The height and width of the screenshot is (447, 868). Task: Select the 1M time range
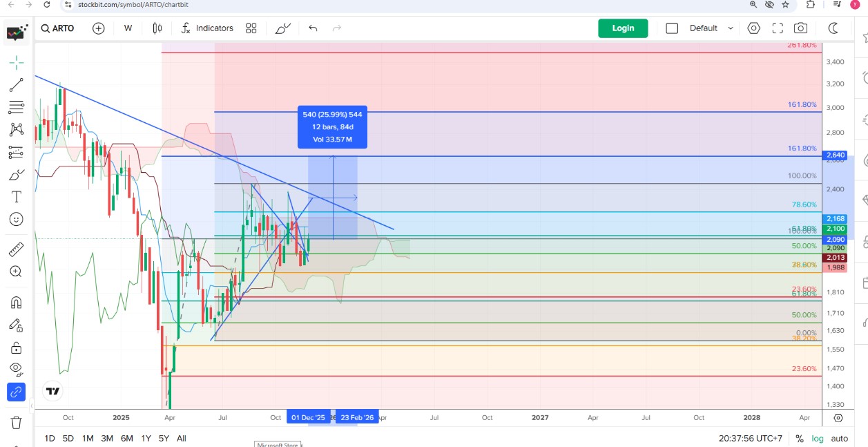[x=88, y=438]
